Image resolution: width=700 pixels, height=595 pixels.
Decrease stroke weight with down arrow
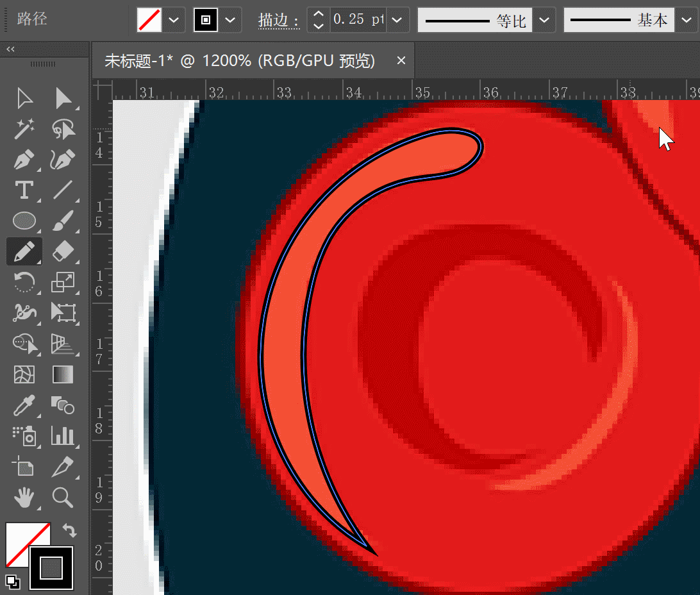(x=319, y=26)
